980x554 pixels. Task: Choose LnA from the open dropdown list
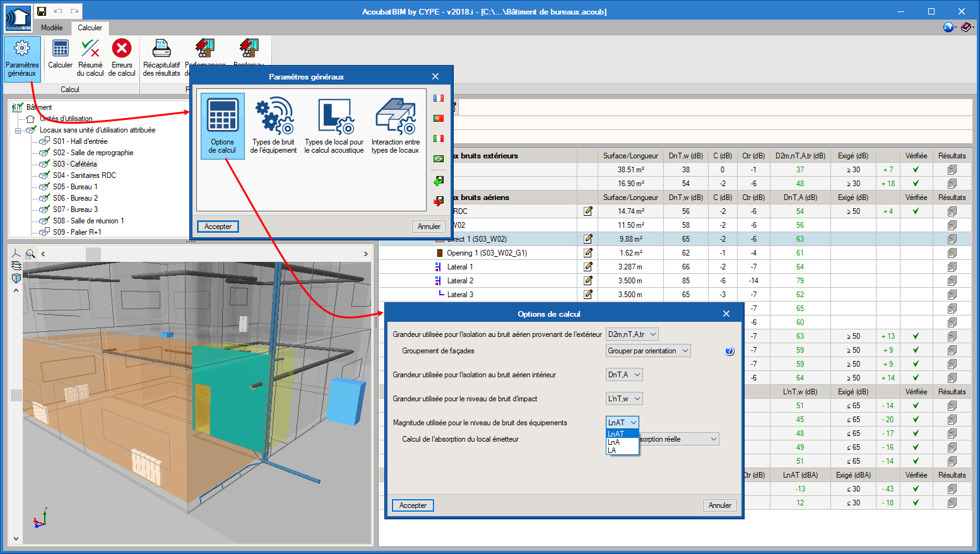coord(622,442)
